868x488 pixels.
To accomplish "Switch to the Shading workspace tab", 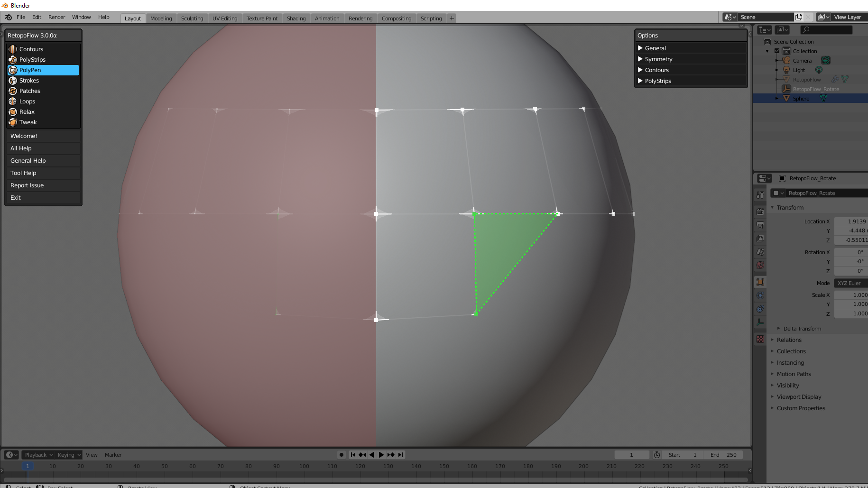I will tap(296, 18).
